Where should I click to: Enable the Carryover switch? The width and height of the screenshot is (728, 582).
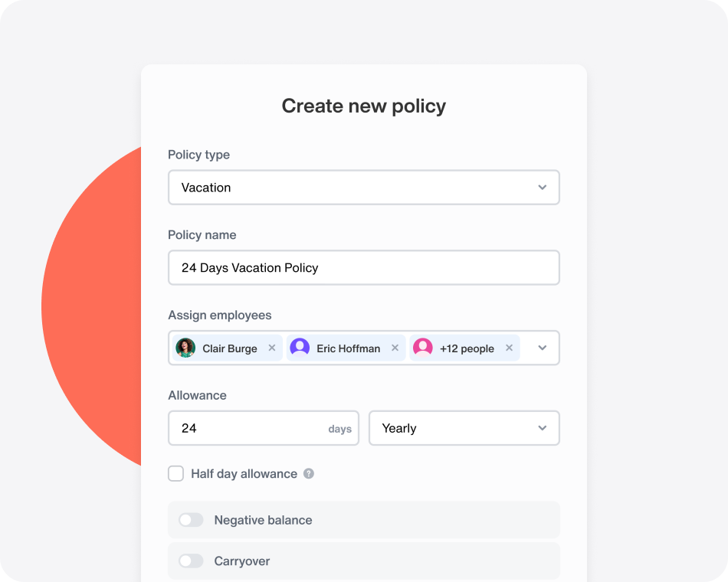point(191,561)
